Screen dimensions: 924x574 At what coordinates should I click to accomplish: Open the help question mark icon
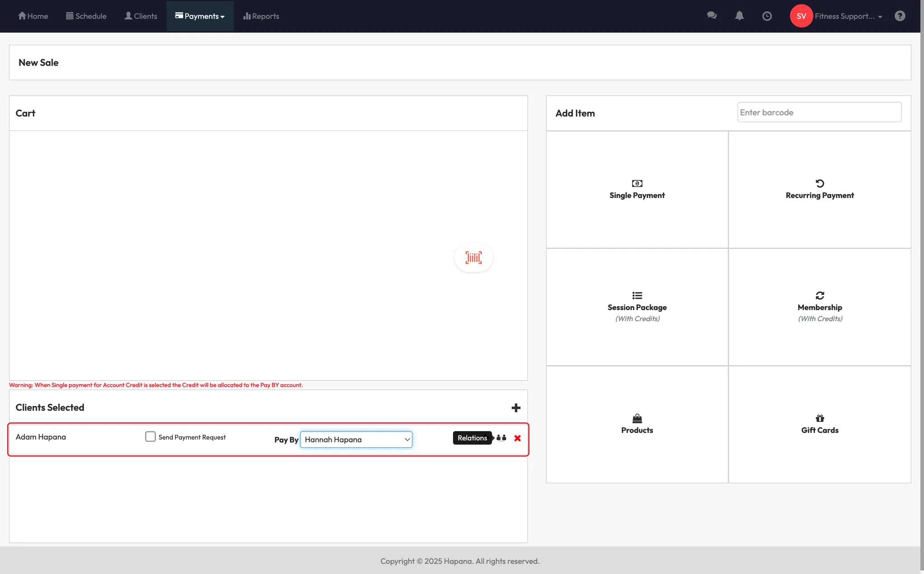(900, 16)
